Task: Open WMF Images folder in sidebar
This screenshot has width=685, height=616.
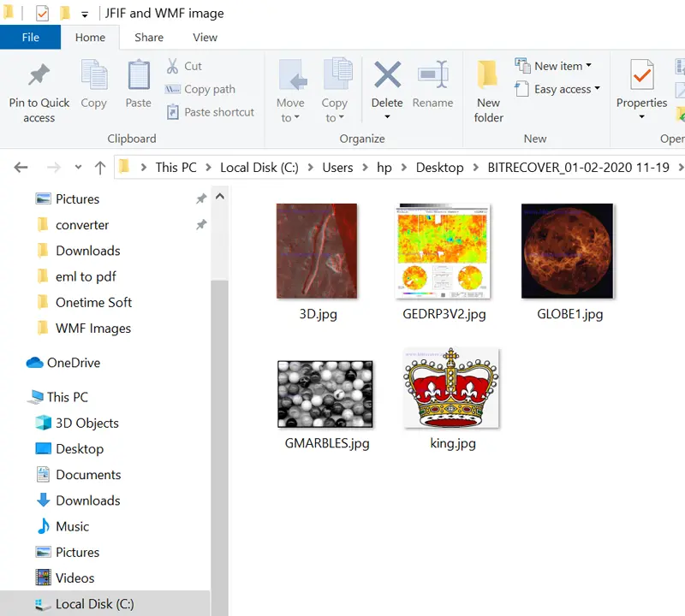Action: (x=92, y=329)
